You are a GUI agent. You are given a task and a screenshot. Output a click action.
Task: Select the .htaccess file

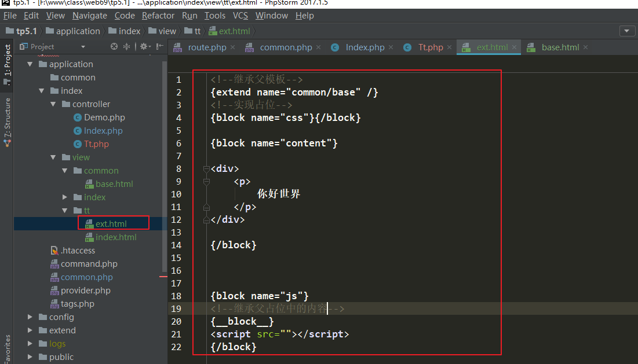tap(72, 251)
